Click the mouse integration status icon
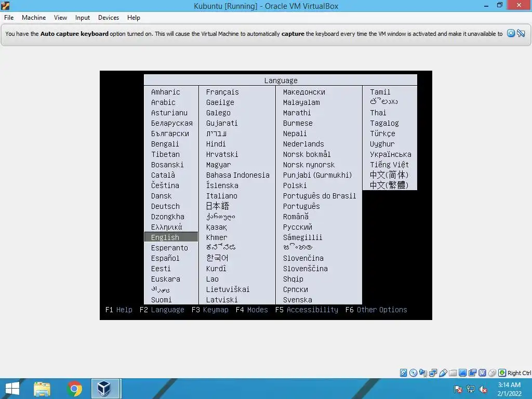Image resolution: width=532 pixels, height=399 pixels. pos(492,373)
